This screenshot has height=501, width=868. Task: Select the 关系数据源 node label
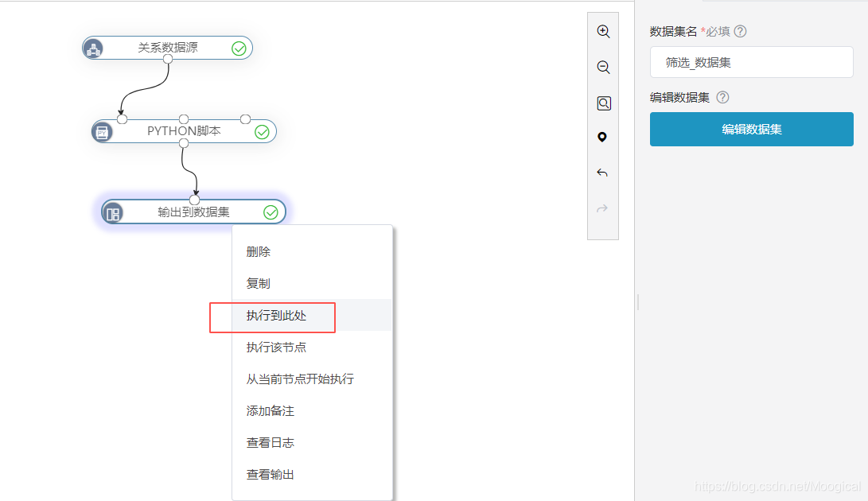168,48
